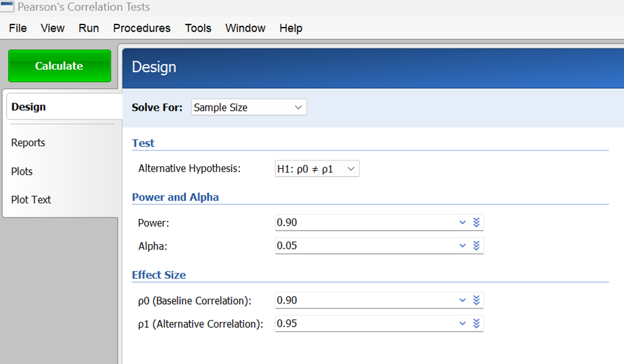Click the application window icon in title bar
The width and height of the screenshot is (624, 364).
[x=7, y=7]
